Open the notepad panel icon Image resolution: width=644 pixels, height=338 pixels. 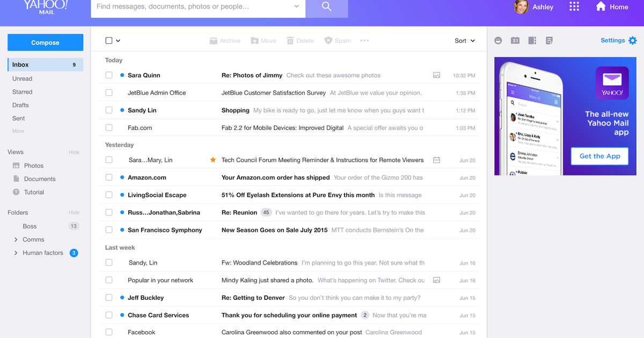click(549, 40)
